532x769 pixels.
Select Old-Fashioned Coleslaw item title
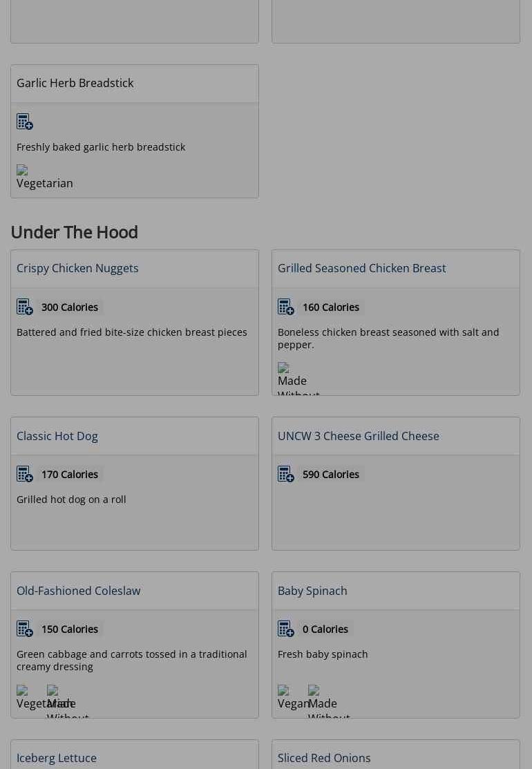(x=78, y=591)
